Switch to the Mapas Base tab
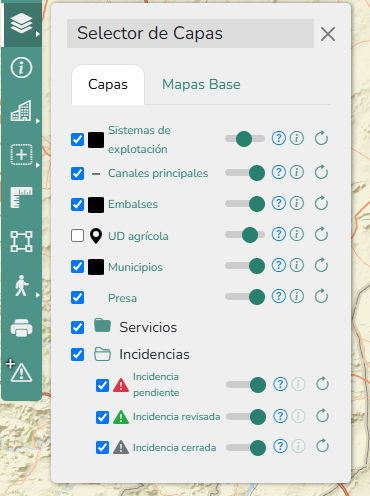Image resolution: width=370 pixels, height=496 pixels. pos(201,85)
